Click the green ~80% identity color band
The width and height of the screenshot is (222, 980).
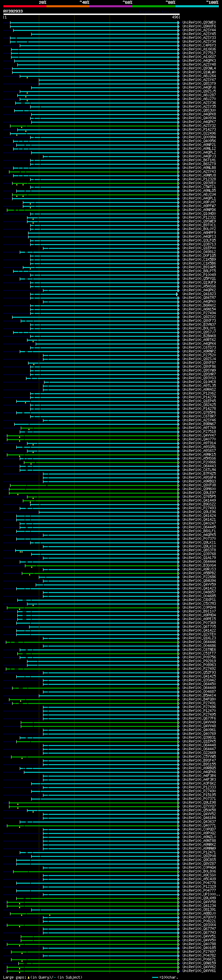click(154, 7)
